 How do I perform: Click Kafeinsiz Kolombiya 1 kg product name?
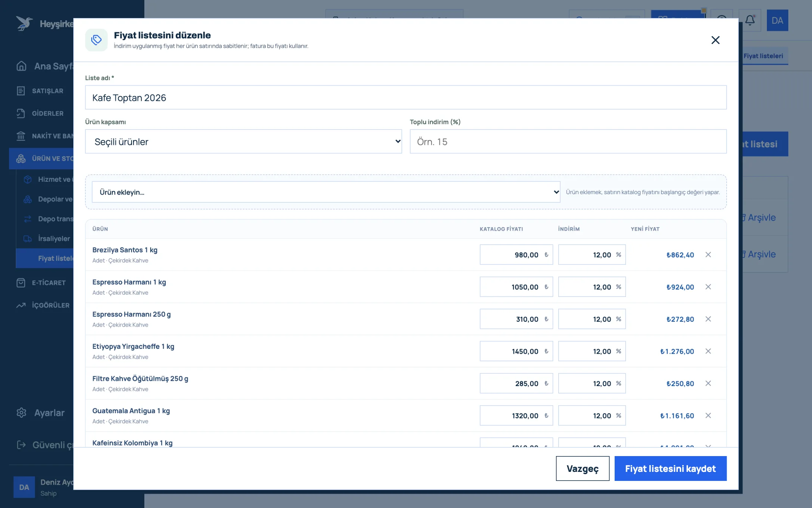[x=132, y=443]
